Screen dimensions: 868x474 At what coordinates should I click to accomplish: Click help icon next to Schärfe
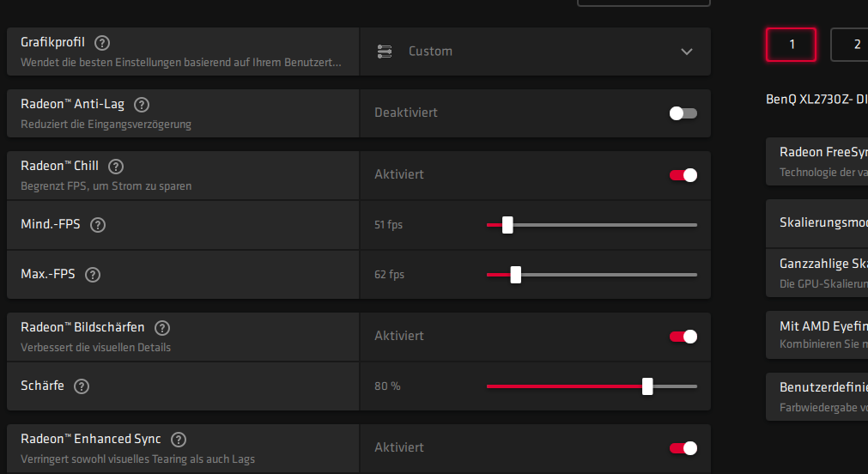pyautogui.click(x=82, y=386)
